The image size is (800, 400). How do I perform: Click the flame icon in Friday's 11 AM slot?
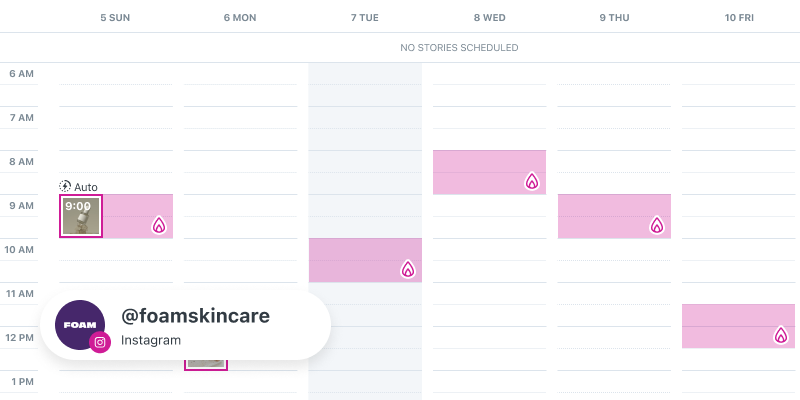[781, 335]
